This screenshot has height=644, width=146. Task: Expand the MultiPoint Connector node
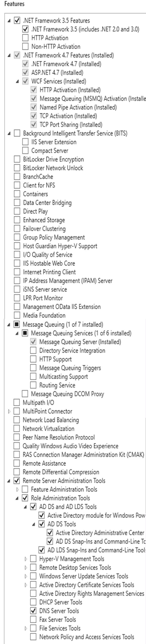[9, 411]
